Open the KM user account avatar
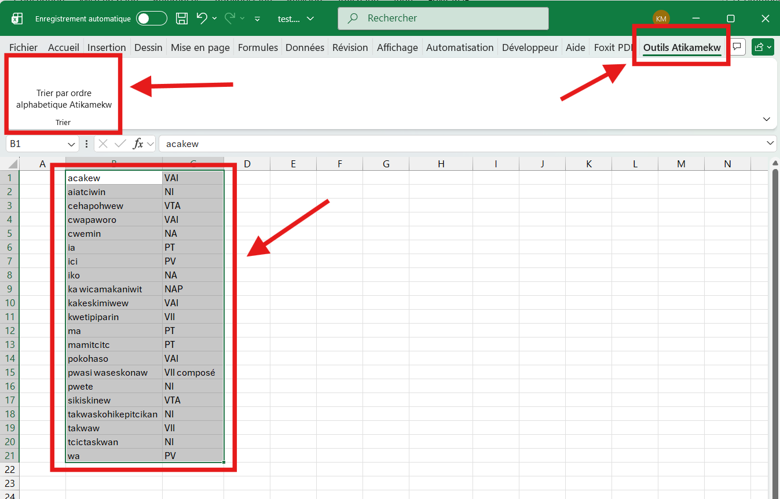 pos(661,18)
